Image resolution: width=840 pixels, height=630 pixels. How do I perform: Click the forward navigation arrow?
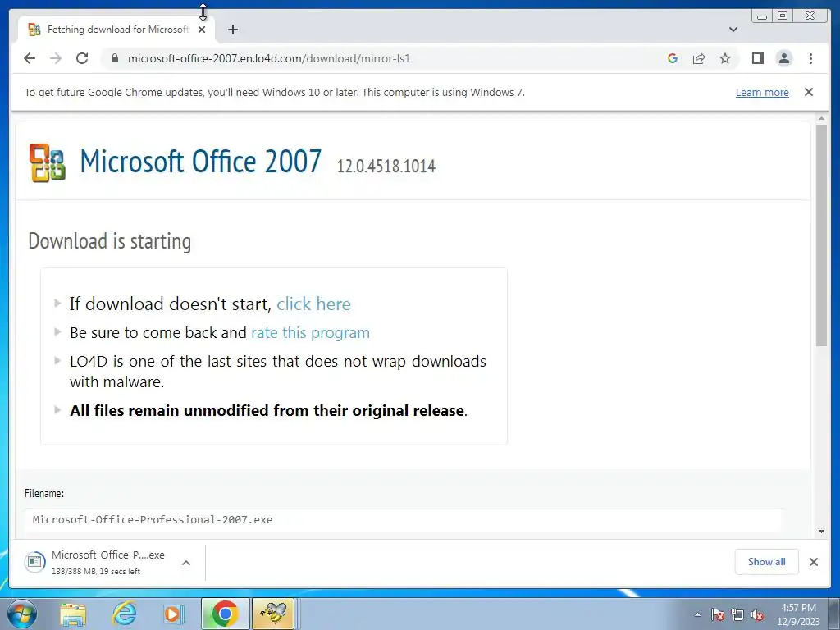coord(56,58)
